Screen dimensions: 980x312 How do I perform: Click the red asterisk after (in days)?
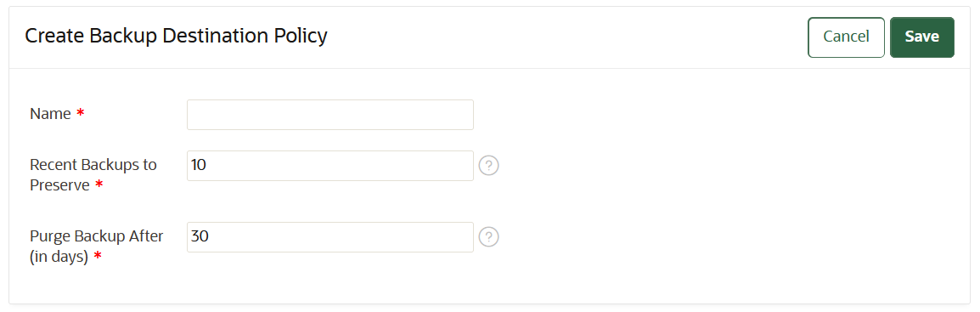coord(98,257)
